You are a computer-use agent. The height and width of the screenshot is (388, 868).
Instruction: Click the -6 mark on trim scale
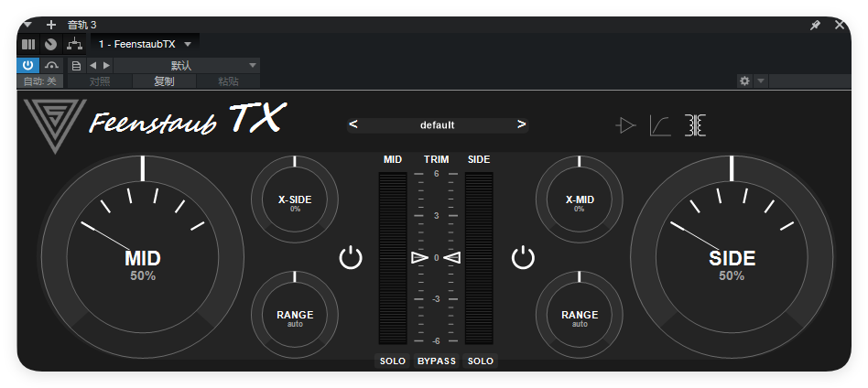click(436, 341)
